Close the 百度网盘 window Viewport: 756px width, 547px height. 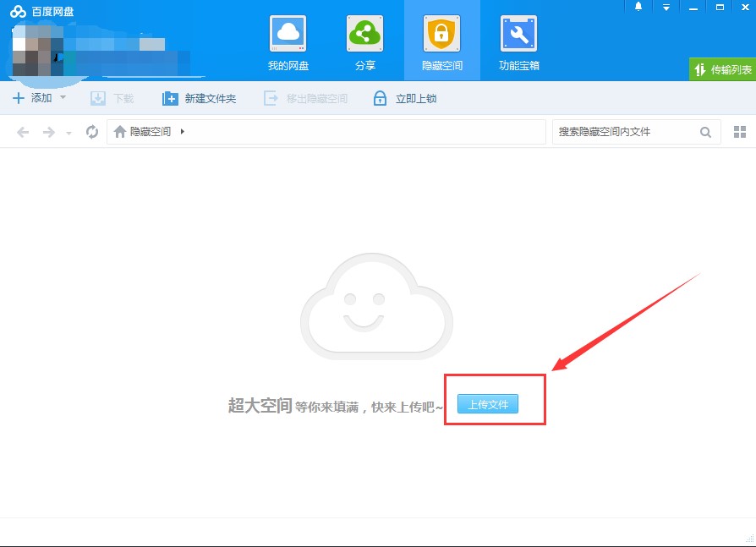point(745,8)
